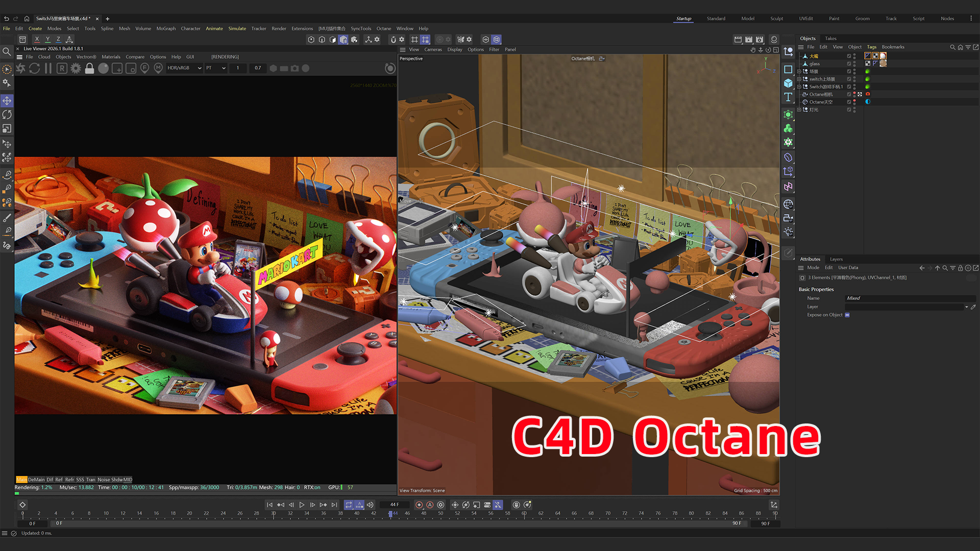Open the PT kernel dropdown
Screen dimensions: 980x551
point(216,68)
